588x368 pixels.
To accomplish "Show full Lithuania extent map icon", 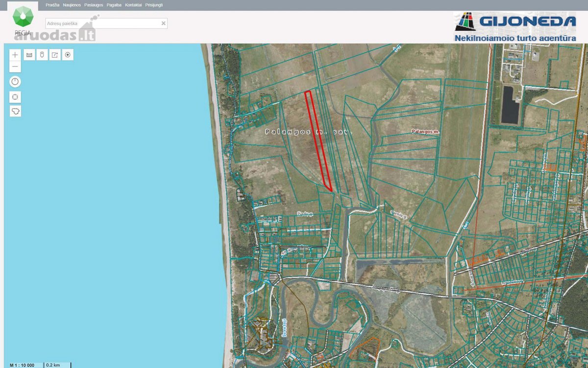I will tap(15, 111).
